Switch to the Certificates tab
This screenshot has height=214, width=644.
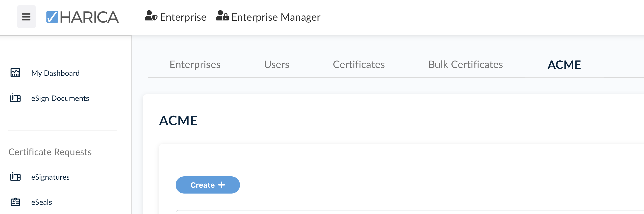359,65
